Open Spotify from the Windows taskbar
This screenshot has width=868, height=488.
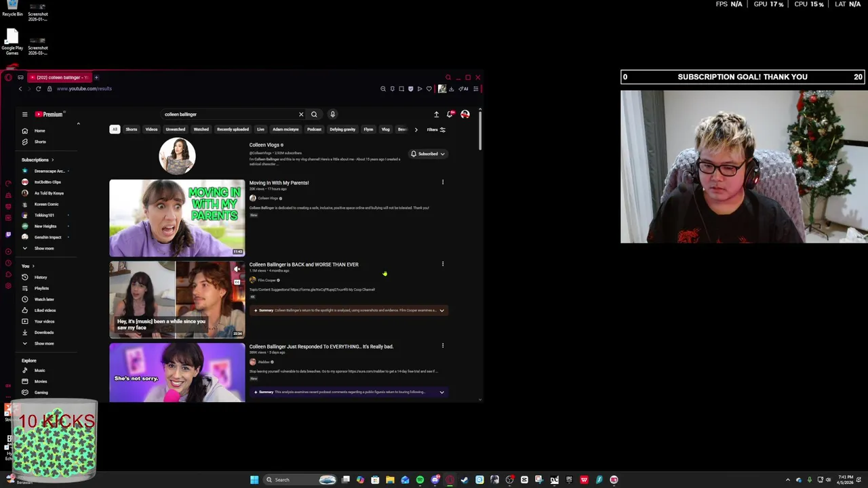420,480
